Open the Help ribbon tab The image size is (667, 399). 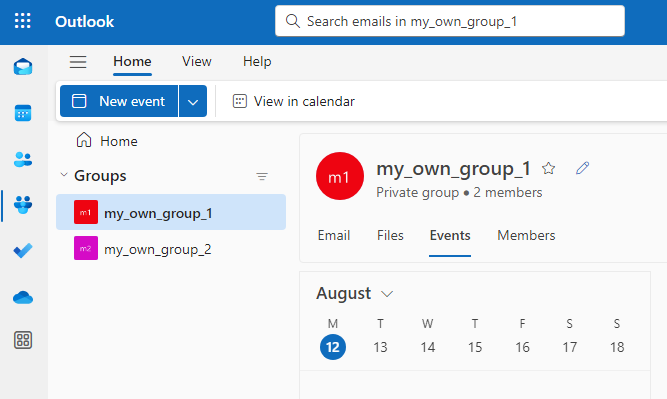(x=257, y=62)
